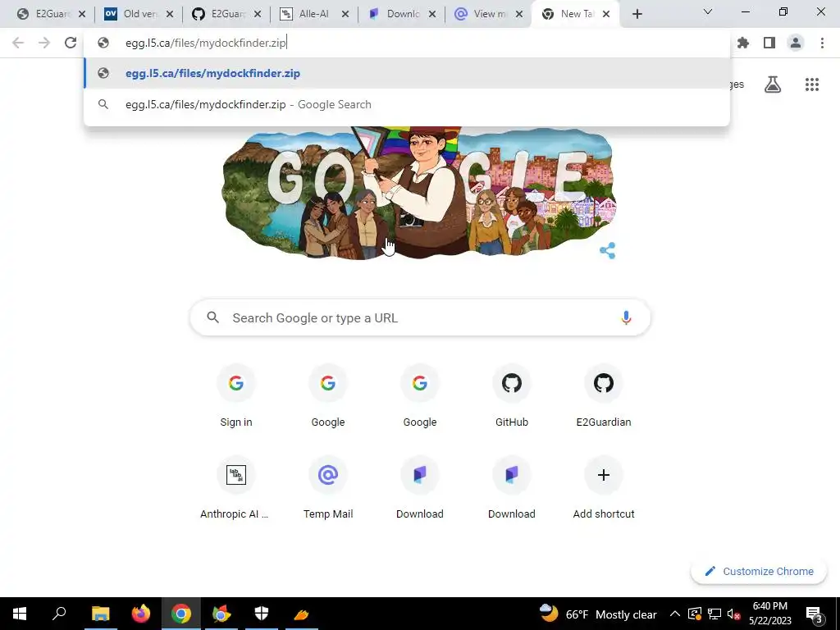Switch to the View mail tab
Screen dimensions: 840x630
(x=489, y=14)
